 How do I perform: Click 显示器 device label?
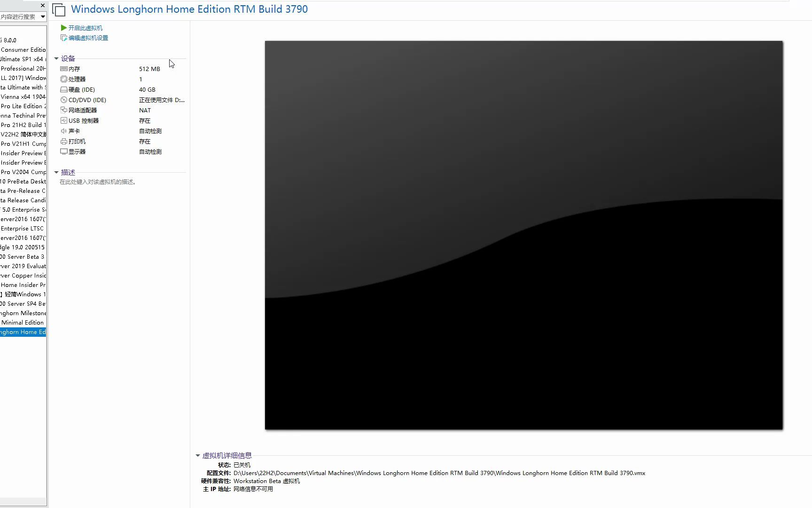[77, 151]
